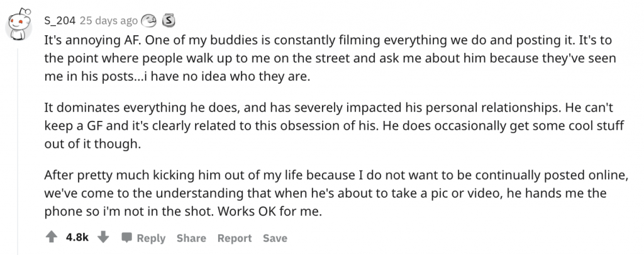Click the speech bubble Reply icon
The height and width of the screenshot is (255, 644).
[x=126, y=238]
